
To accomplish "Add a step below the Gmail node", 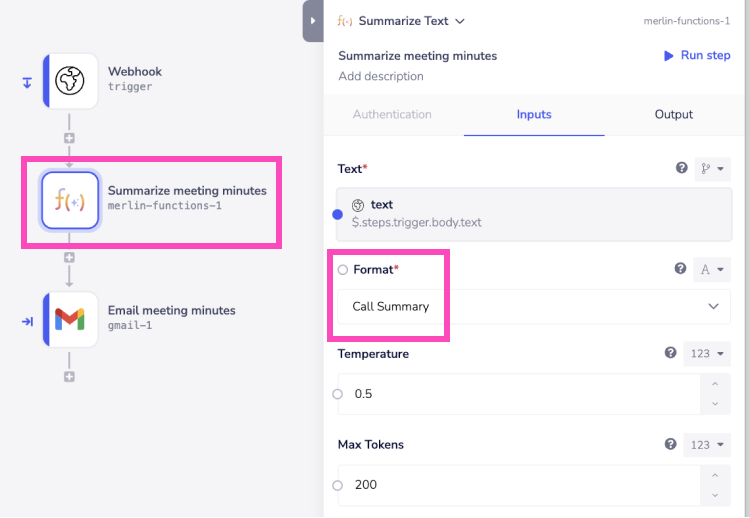I will click(x=69, y=376).
